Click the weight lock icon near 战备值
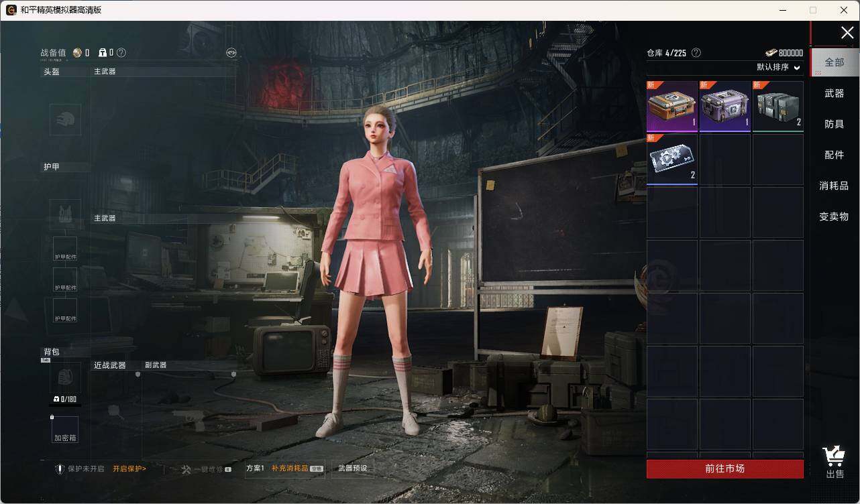 point(102,52)
